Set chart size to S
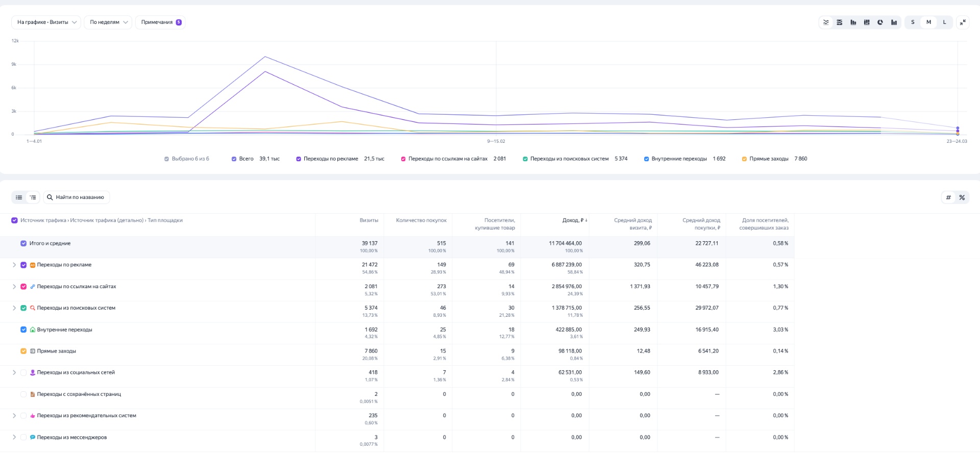 (x=913, y=22)
